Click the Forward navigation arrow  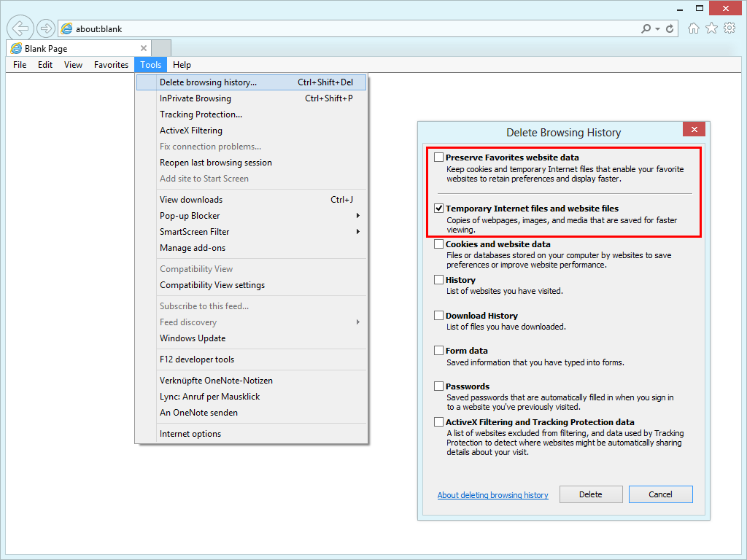point(45,28)
